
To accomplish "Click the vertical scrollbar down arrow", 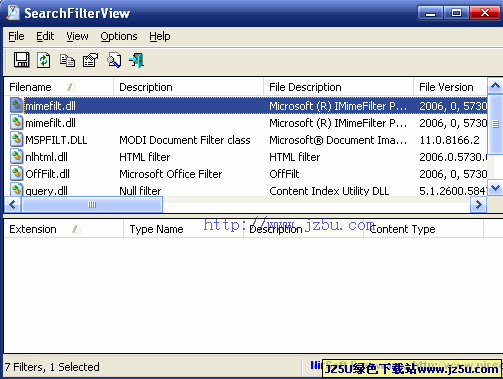I will coord(495,188).
